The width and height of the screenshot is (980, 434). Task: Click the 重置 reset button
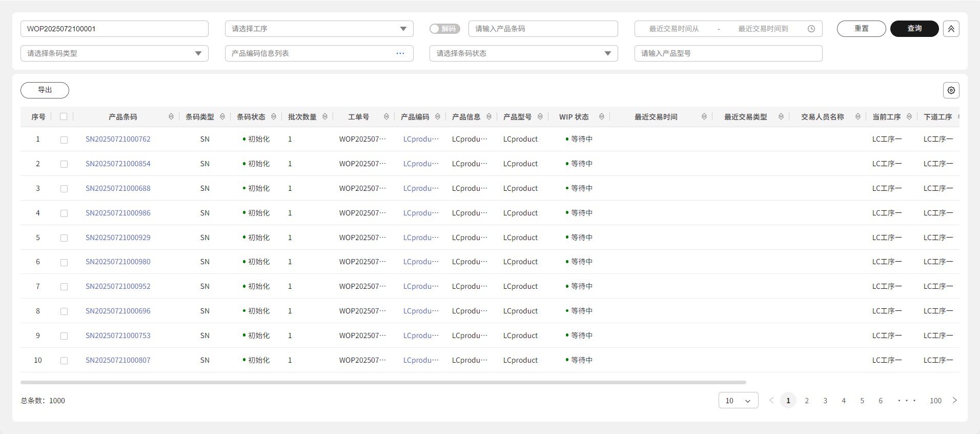coord(861,29)
